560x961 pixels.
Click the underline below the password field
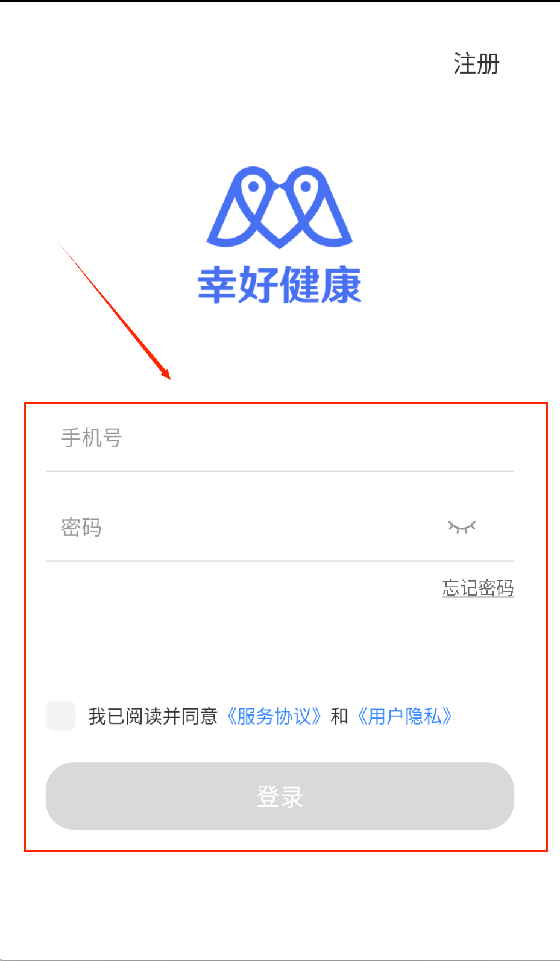[280, 561]
